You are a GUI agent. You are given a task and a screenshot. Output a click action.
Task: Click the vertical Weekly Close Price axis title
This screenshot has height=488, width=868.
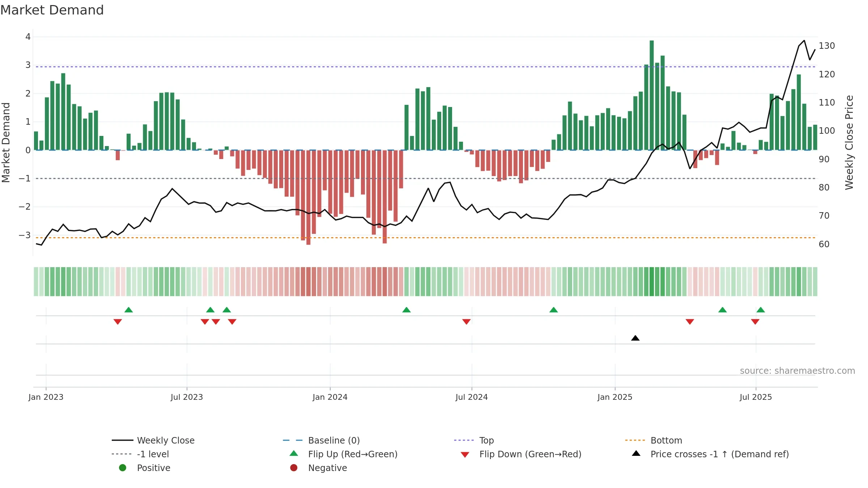tap(849, 142)
